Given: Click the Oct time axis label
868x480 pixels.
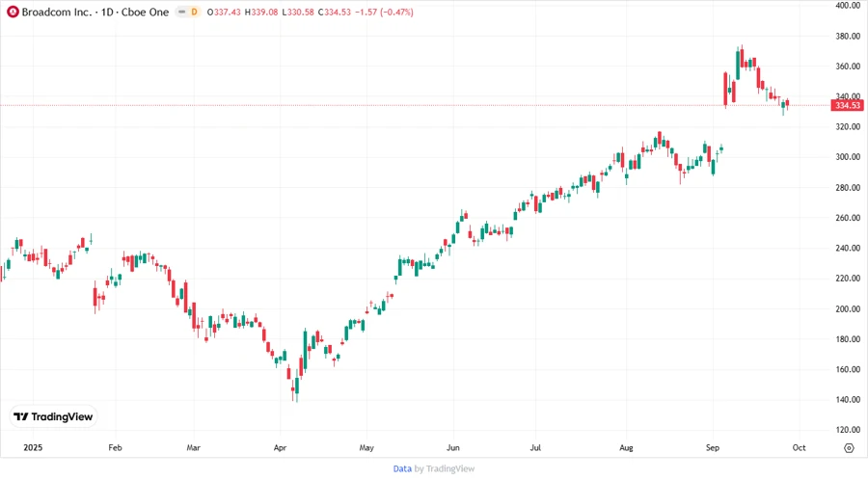Looking at the screenshot, I should tap(799, 447).
